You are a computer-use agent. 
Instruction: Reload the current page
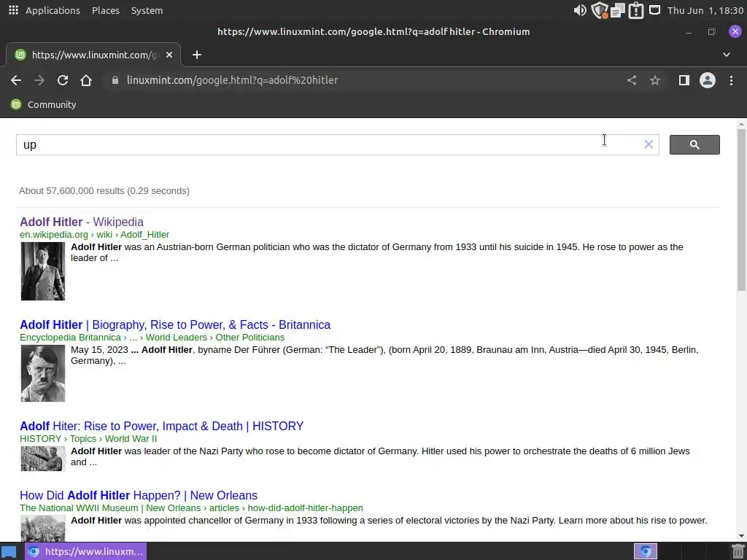coord(63,80)
